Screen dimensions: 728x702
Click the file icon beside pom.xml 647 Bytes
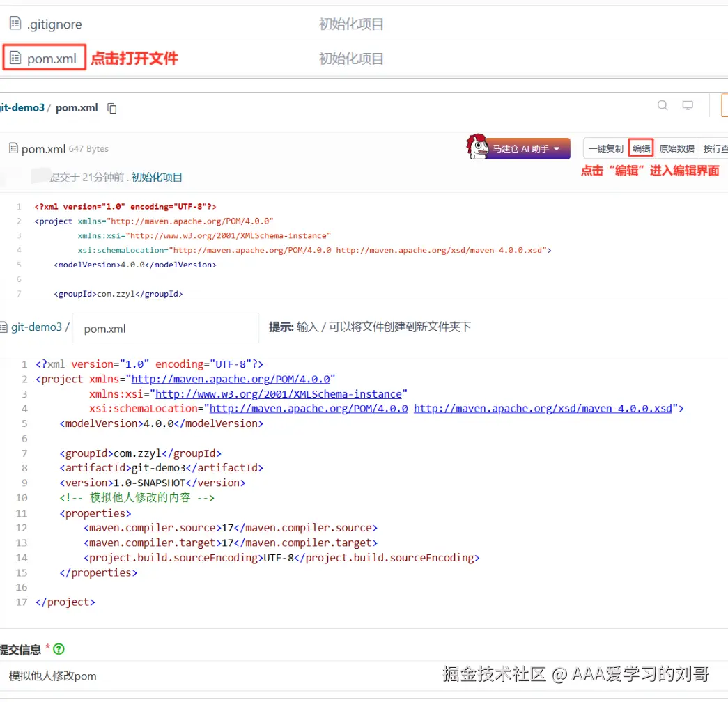[x=14, y=148]
